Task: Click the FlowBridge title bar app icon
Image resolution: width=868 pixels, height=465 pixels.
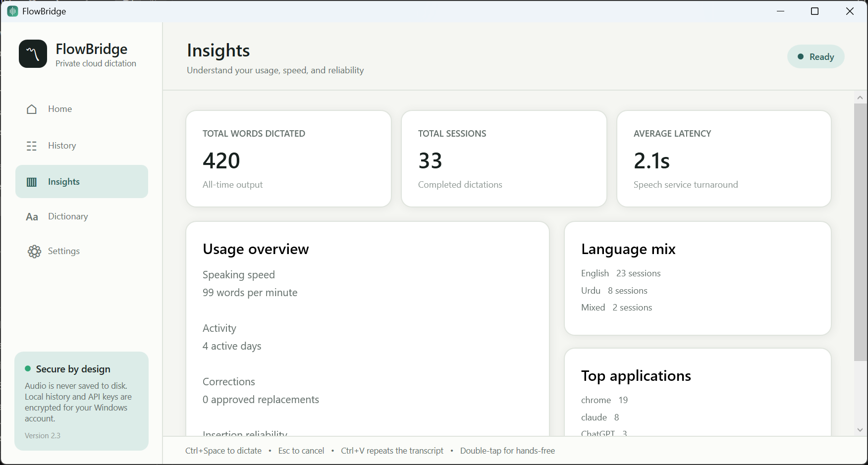Action: click(x=12, y=11)
